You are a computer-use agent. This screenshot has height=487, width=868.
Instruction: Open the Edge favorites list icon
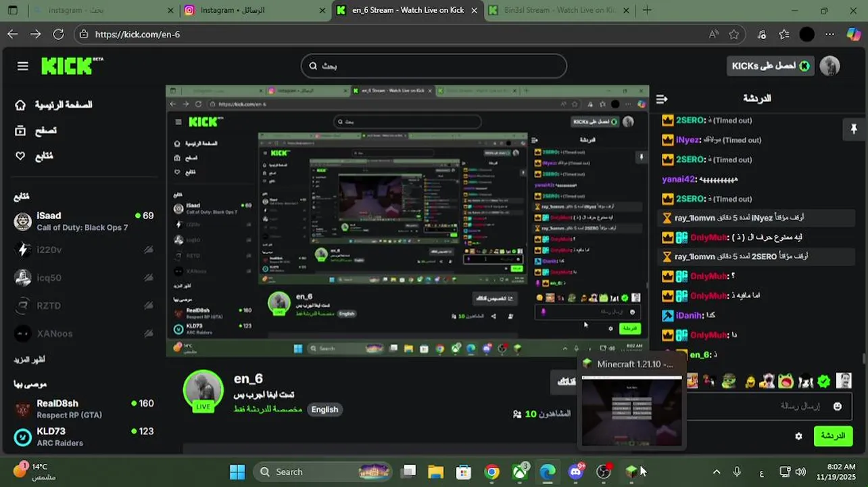coord(783,34)
